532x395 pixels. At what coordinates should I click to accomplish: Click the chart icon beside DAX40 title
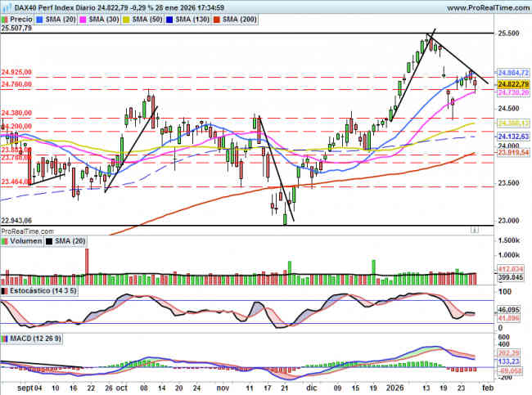(5, 6)
